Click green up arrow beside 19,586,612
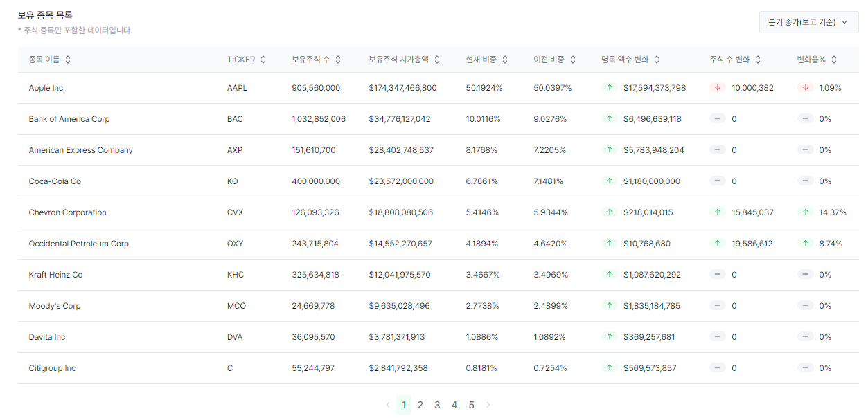868x418 pixels. [718, 244]
